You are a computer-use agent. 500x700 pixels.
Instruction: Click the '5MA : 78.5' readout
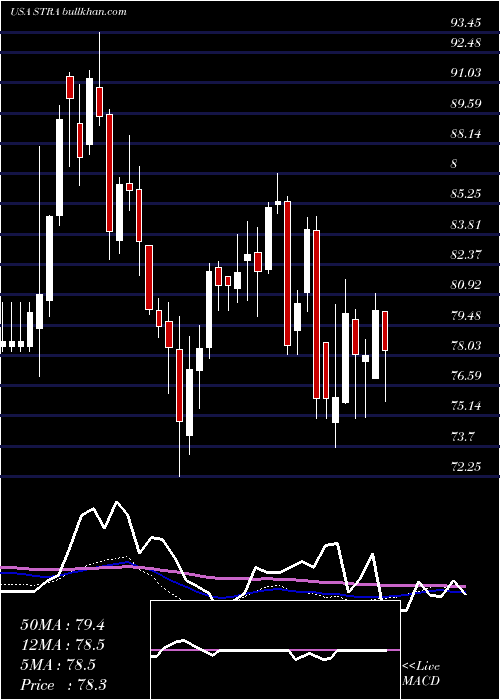pos(58,665)
